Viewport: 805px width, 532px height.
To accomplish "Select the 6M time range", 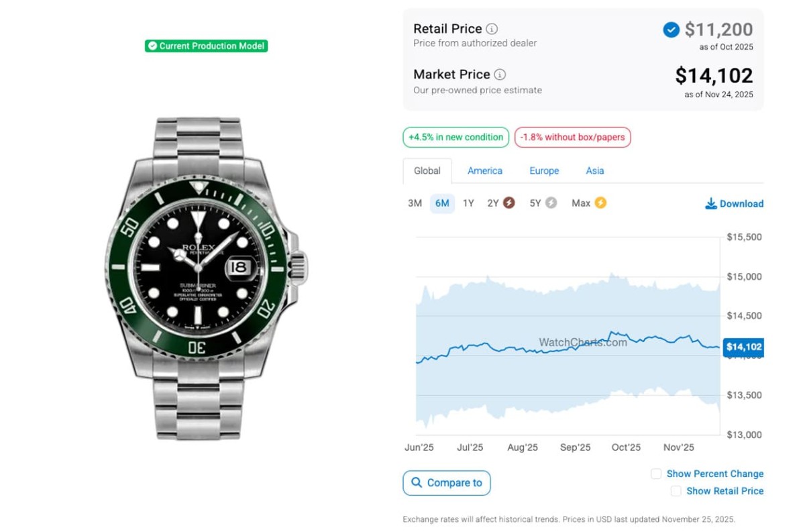I will 442,203.
